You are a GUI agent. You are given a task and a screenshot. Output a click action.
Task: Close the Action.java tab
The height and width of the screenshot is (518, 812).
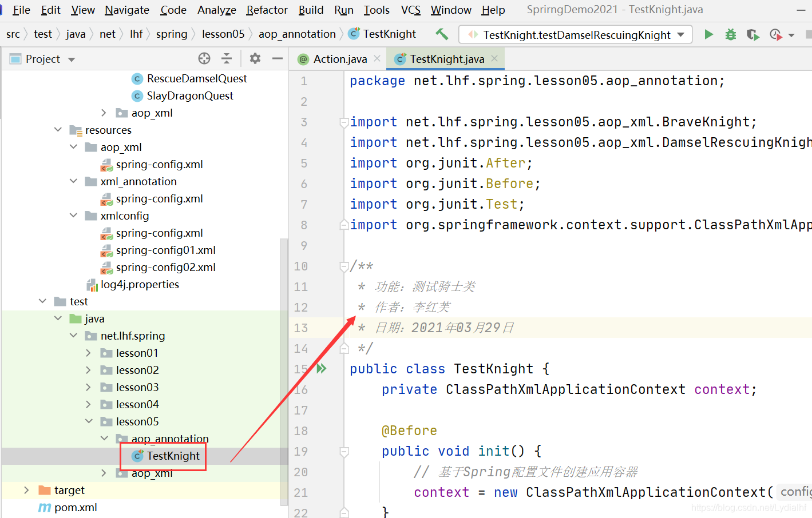(x=377, y=58)
